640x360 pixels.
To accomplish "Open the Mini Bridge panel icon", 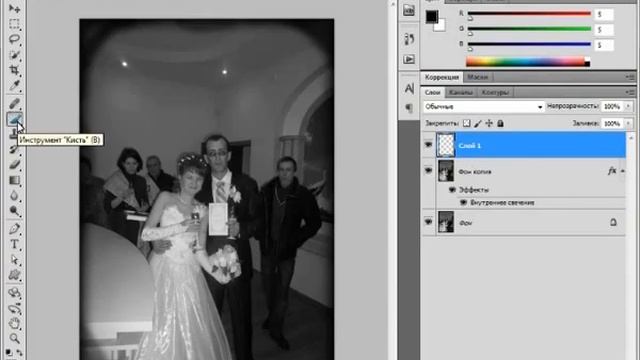I will (409, 11).
